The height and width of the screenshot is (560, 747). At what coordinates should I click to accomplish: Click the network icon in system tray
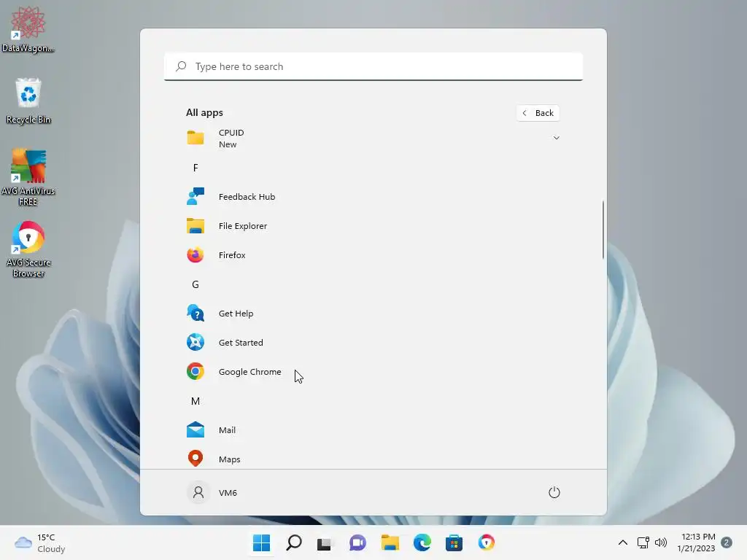point(643,542)
